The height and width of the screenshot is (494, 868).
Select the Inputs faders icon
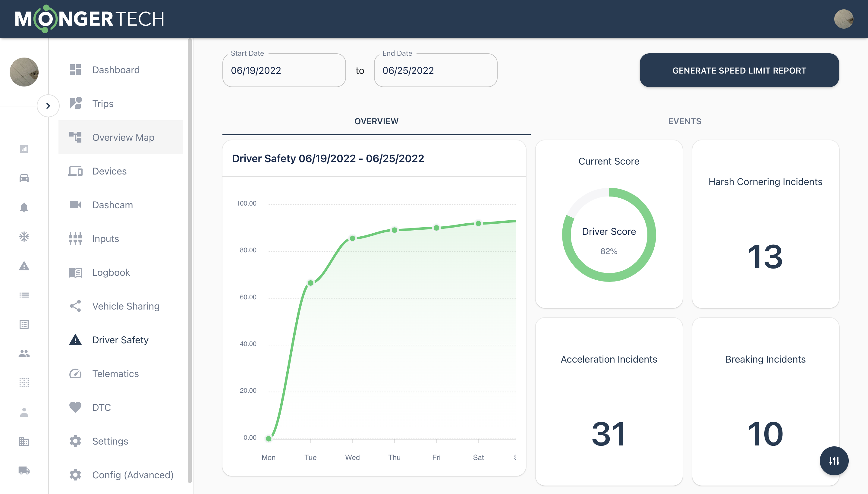click(x=75, y=238)
